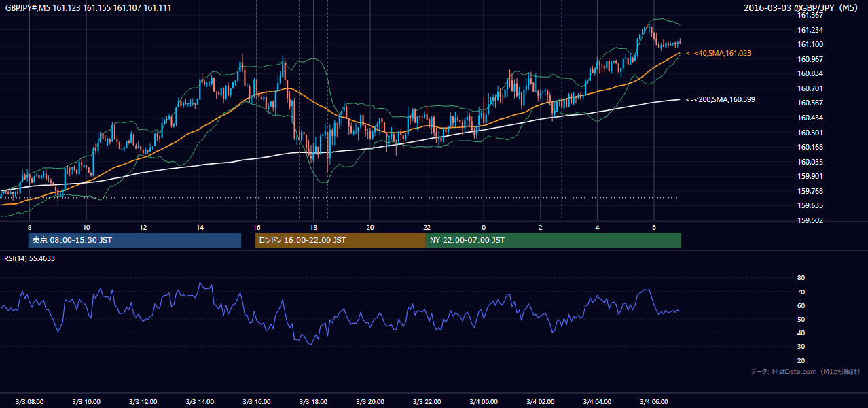Click the '2016-03-03 のGBP/JPY (M5)' chart title
The width and height of the screenshot is (868, 408).
[801, 7]
